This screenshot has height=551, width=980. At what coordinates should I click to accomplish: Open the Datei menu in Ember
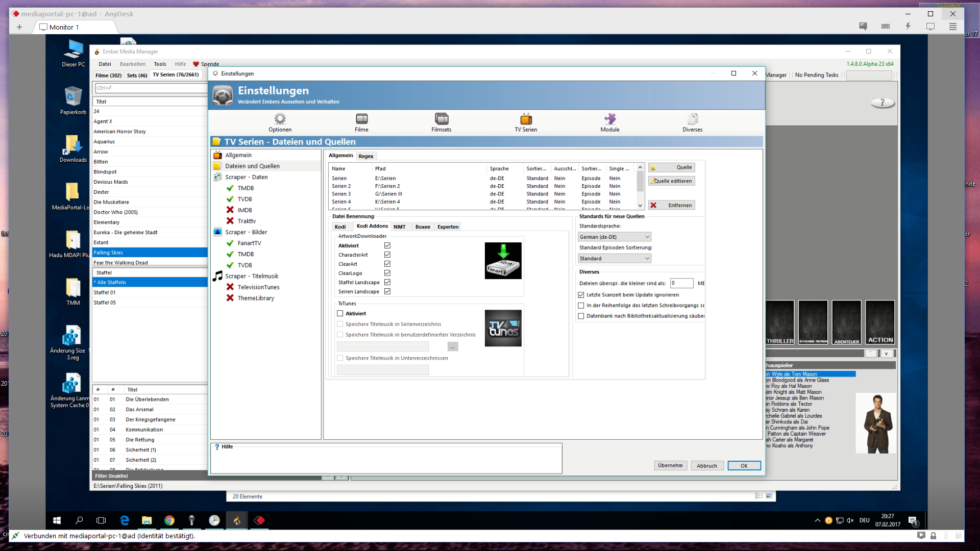(x=105, y=64)
